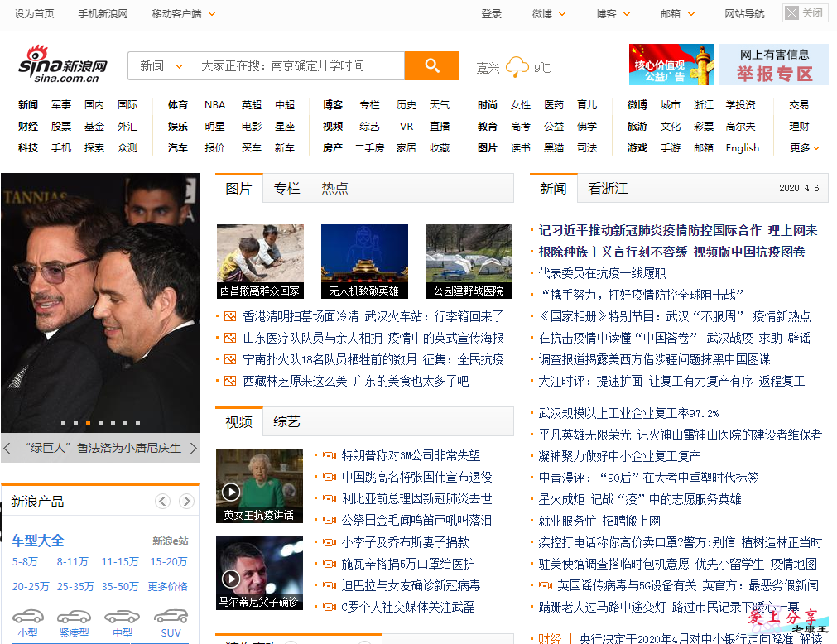Open the 车型大全 heading link
Screen dimensions: 837x644
pyautogui.click(x=38, y=541)
